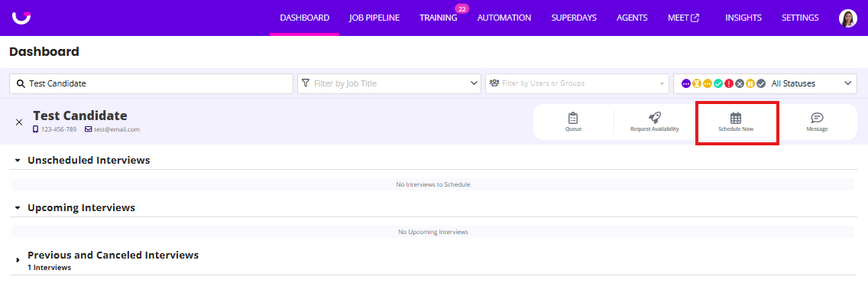Click the teal checkmark status icon
This screenshot has width=868, height=306.
tap(718, 83)
